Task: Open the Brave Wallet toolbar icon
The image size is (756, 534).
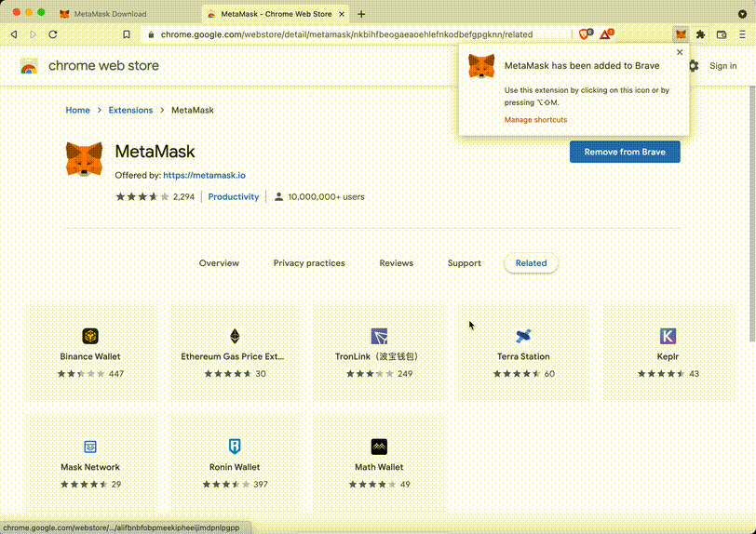Action: click(x=722, y=34)
